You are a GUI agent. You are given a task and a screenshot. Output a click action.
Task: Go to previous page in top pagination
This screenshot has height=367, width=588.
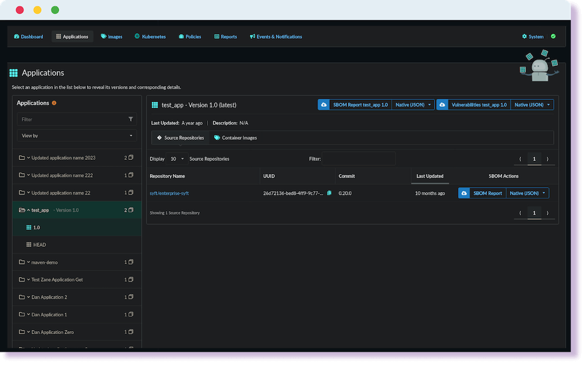pyautogui.click(x=521, y=159)
